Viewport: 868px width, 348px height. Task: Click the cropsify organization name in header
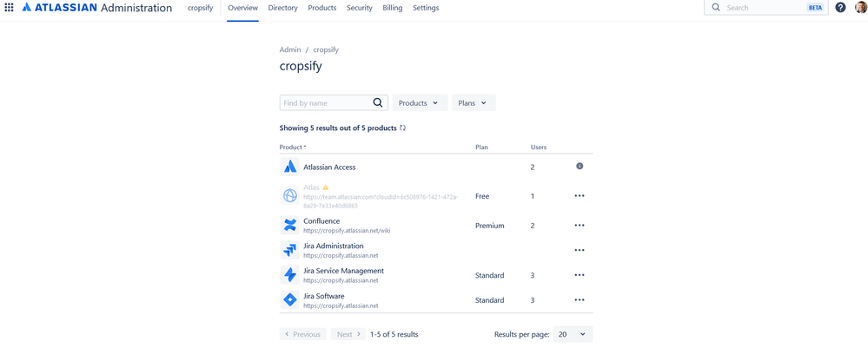point(201,8)
